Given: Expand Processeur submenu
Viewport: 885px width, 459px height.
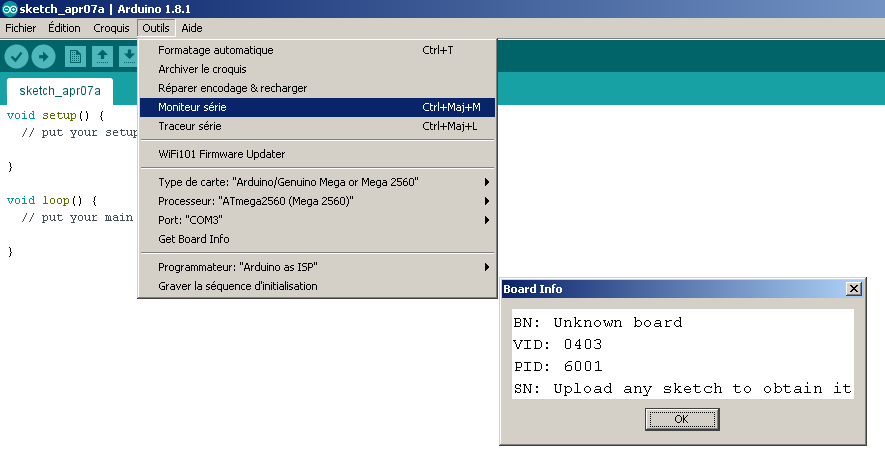Looking at the screenshot, I should point(317,201).
